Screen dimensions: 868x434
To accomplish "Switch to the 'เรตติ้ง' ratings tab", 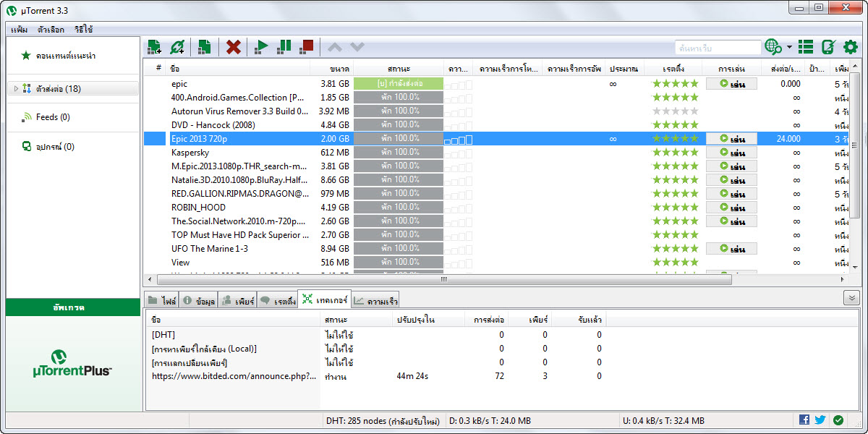I will point(277,300).
